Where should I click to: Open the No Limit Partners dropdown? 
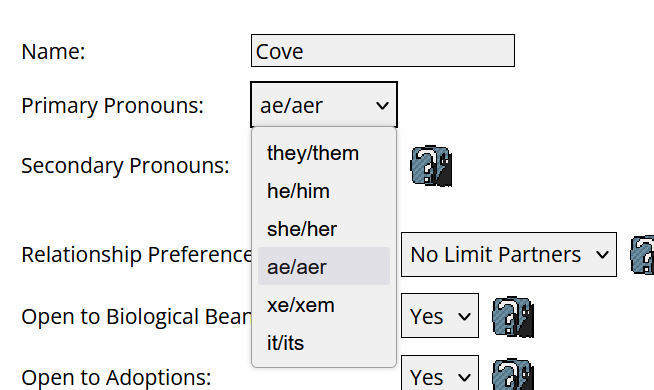[x=509, y=254]
